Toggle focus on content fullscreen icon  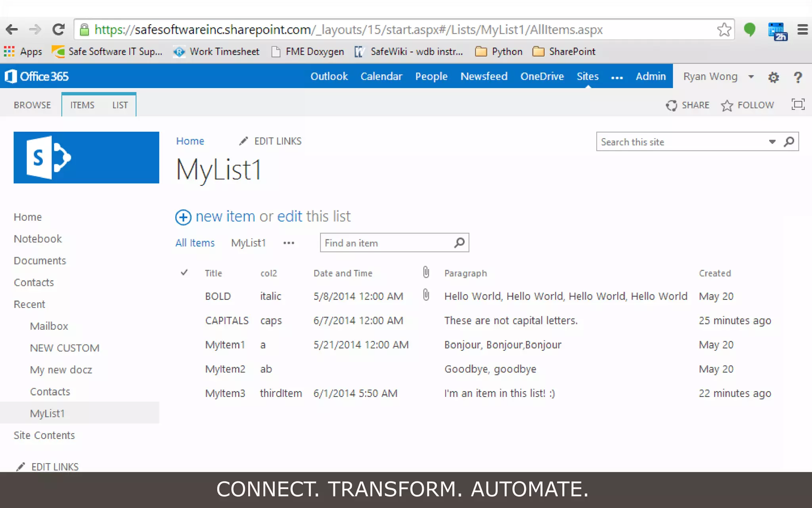coord(798,104)
